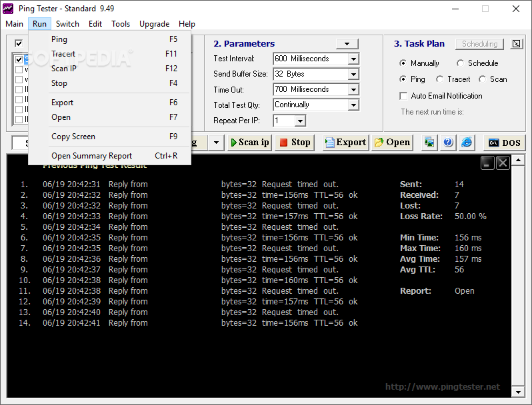The image size is (532, 405).
Task: Expand the Time Out dropdown
Action: click(x=353, y=89)
